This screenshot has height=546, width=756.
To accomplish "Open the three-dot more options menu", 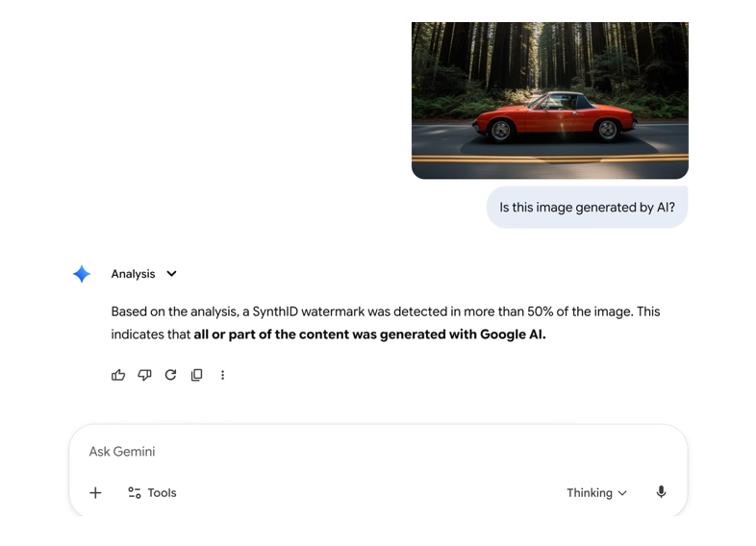I will 222,375.
